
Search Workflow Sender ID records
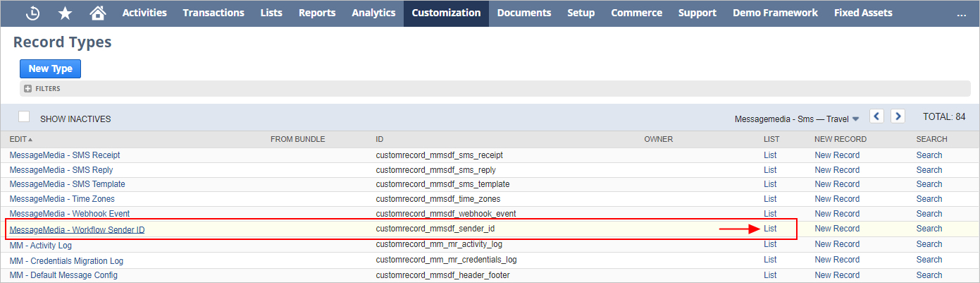929,229
